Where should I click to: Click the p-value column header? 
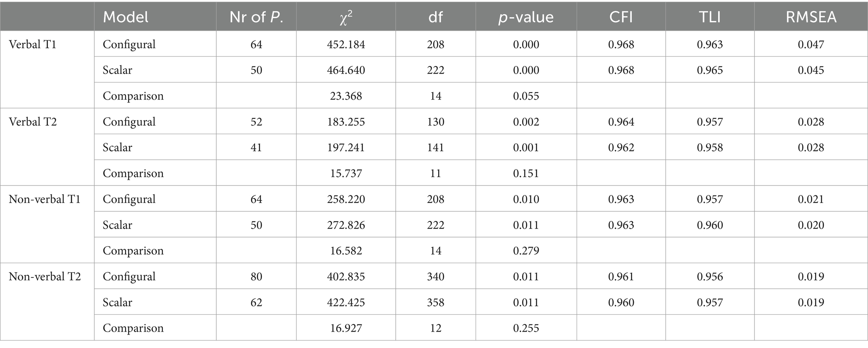[x=526, y=17]
